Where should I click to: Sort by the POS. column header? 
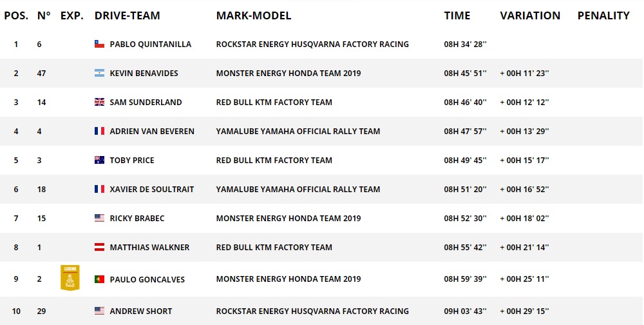point(16,15)
